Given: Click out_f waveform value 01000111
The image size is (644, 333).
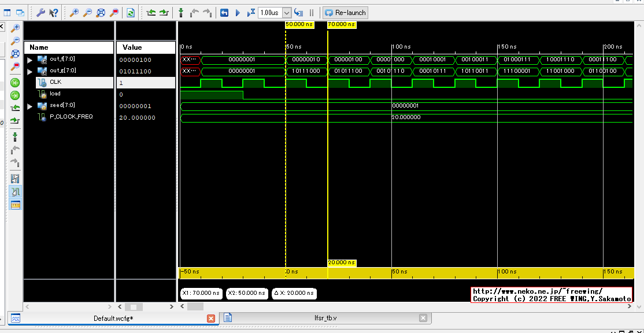Looking at the screenshot, I should coord(517,59).
